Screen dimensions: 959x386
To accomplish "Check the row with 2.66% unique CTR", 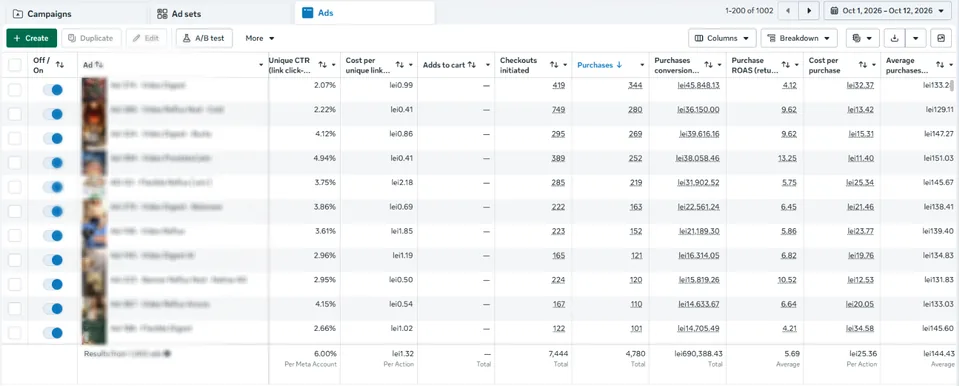I will (x=15, y=333).
